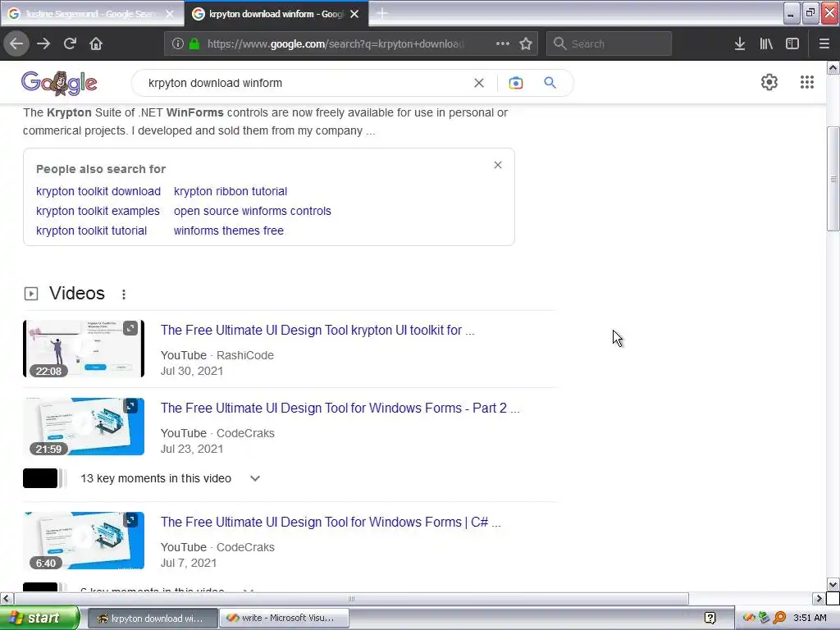Click the horizontal scrollbar right arrow

coord(819,598)
